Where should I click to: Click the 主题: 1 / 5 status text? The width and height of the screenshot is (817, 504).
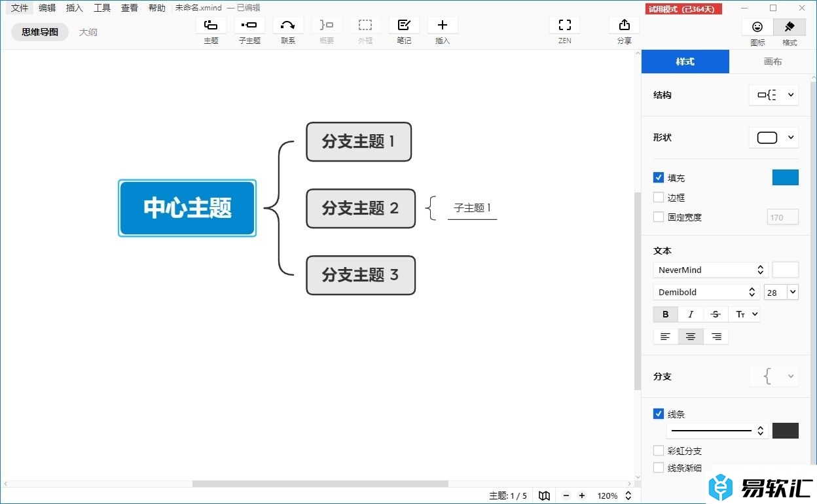(508, 495)
